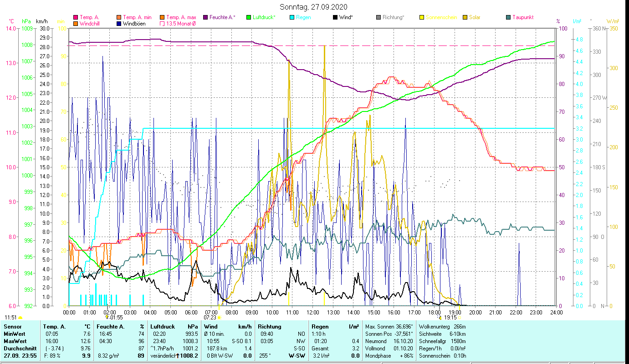Select the Sensor column header in the table
629x364 pixels.
tap(13, 326)
